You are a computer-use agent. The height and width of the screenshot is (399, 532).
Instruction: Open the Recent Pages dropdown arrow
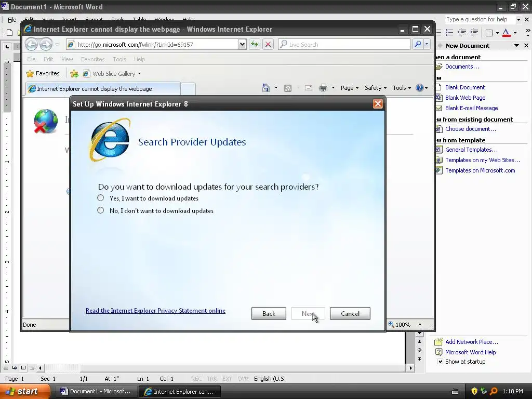click(x=57, y=45)
